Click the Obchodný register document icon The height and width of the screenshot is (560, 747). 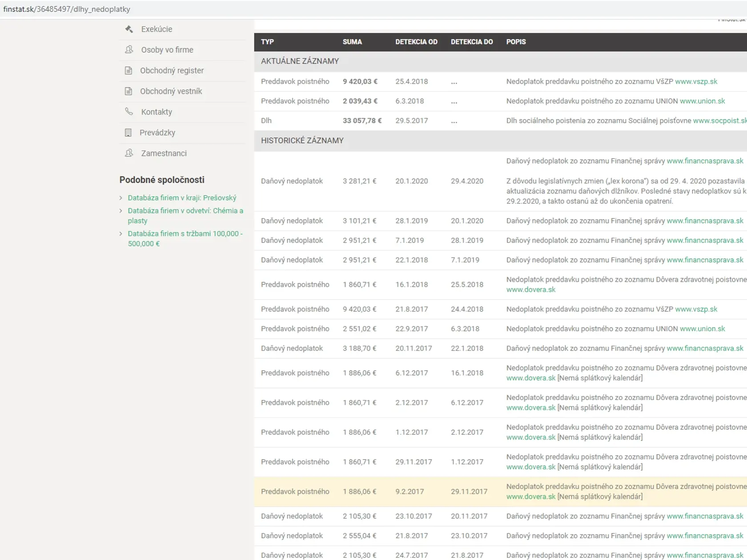click(129, 70)
